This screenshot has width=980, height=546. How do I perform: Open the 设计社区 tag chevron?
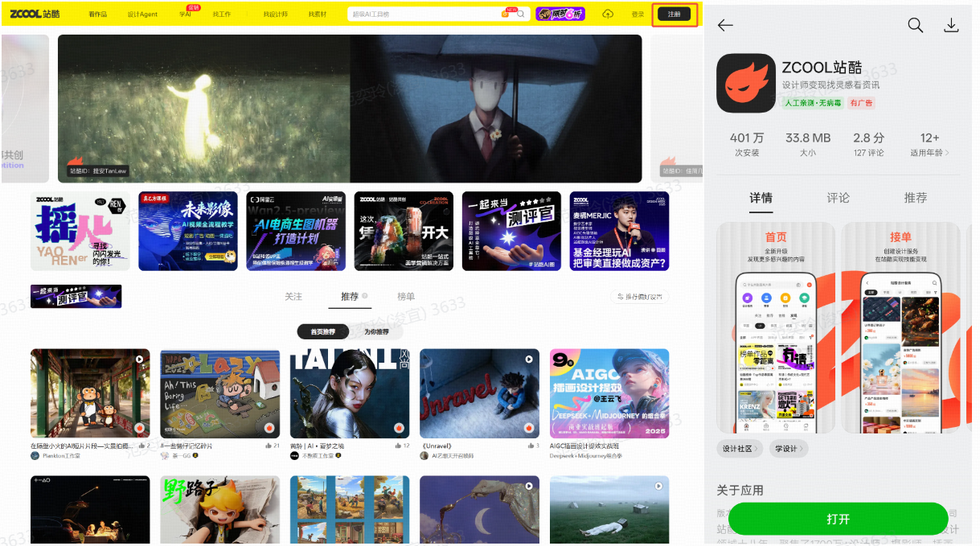coord(757,449)
